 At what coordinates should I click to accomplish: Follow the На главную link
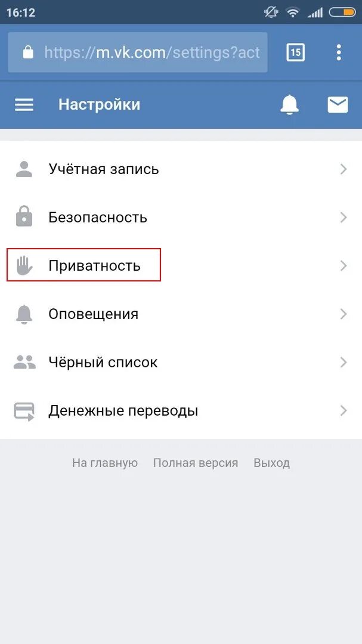tap(105, 463)
